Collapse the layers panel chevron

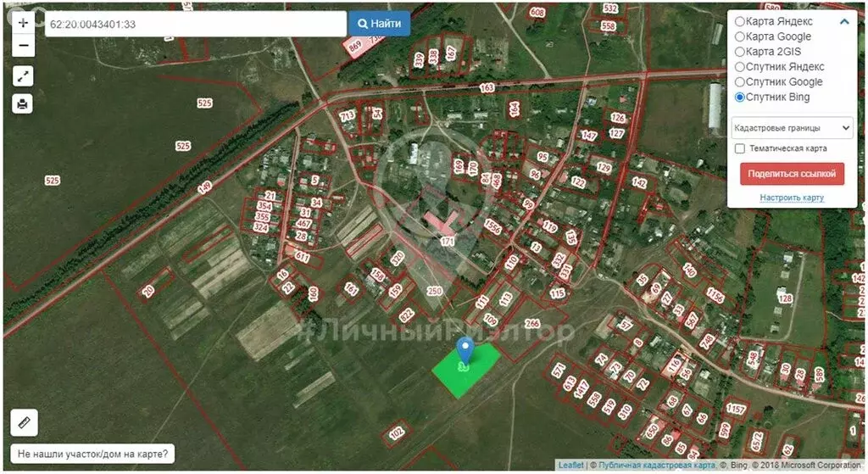click(844, 22)
